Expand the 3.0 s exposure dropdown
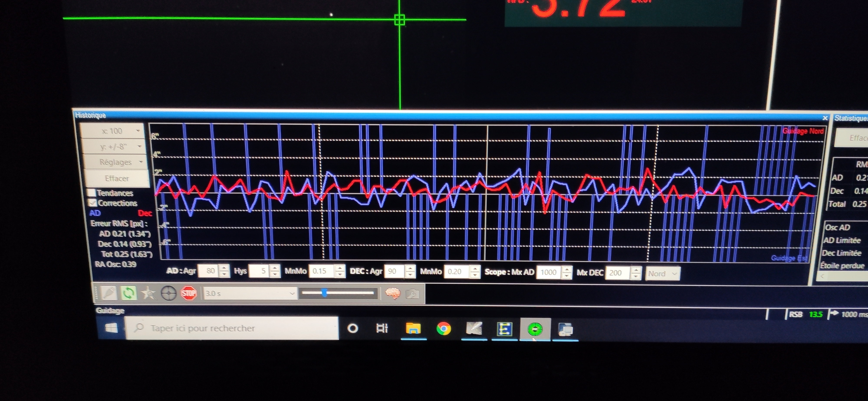 tap(292, 294)
